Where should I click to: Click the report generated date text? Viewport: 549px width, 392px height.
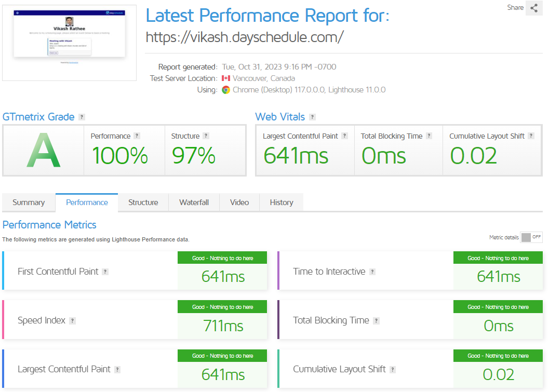click(279, 67)
